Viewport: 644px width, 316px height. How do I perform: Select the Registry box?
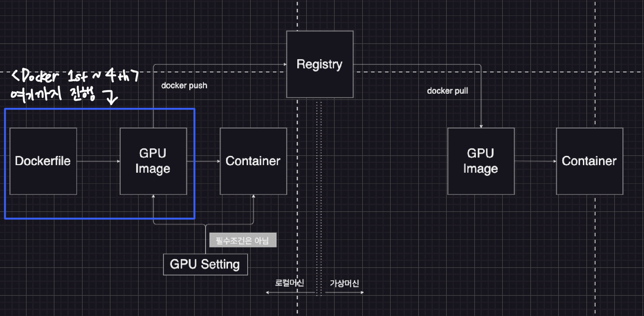point(320,64)
